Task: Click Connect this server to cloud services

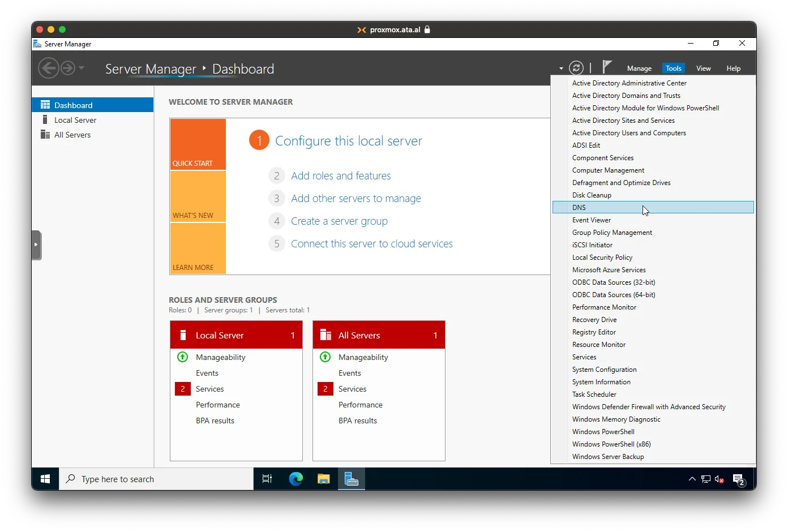Action: point(372,244)
